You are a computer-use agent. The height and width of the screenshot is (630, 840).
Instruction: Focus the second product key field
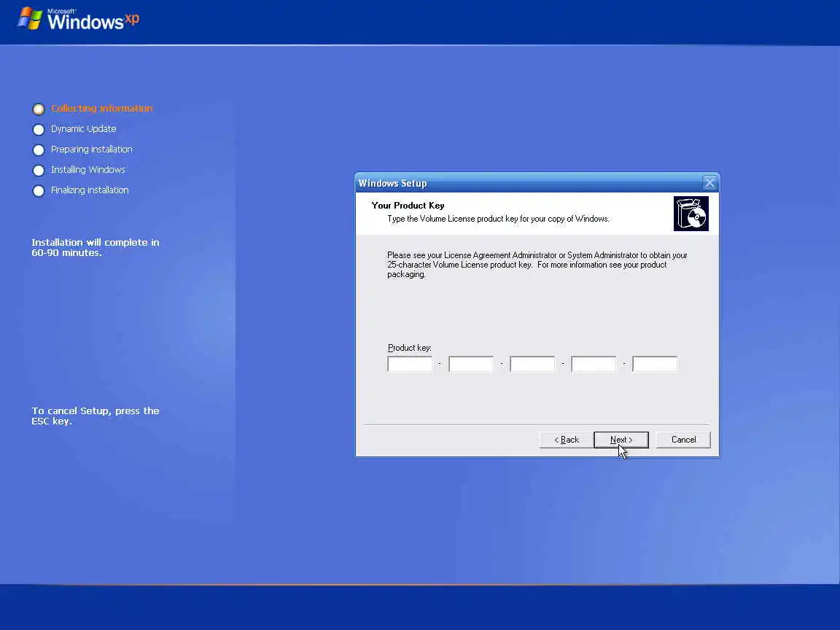471,365
